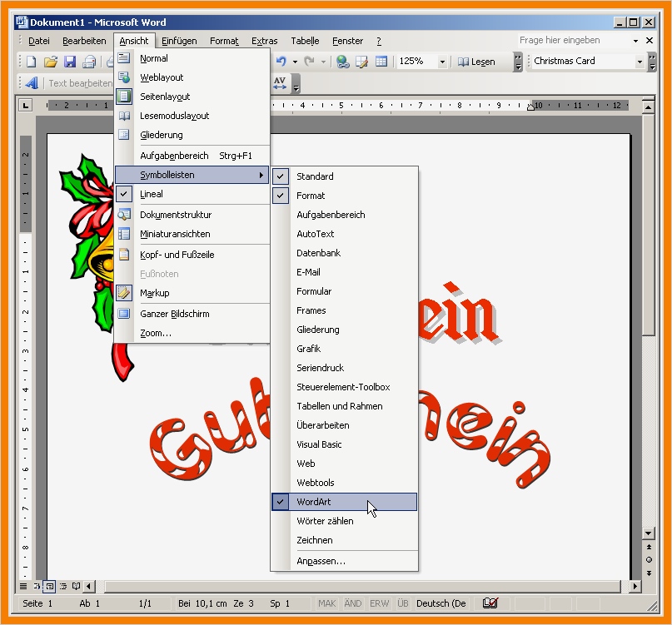The height and width of the screenshot is (625, 672).
Task: Open the Lesen (Reading) mode icon
Action: pyautogui.click(x=477, y=61)
